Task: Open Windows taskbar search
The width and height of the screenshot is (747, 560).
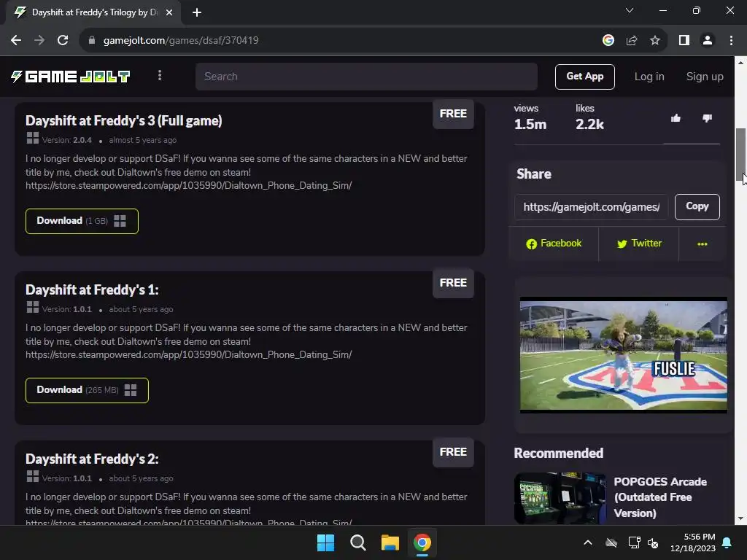Action: point(357,542)
